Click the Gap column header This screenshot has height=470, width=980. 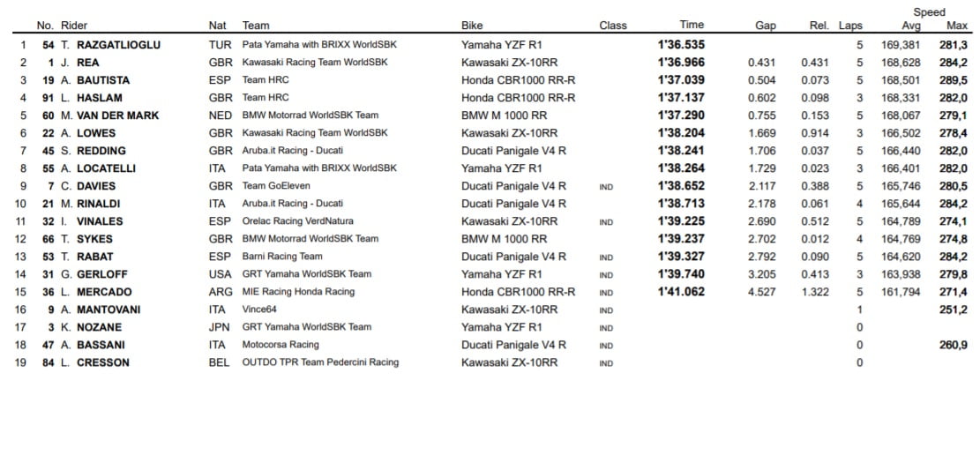coord(765,26)
